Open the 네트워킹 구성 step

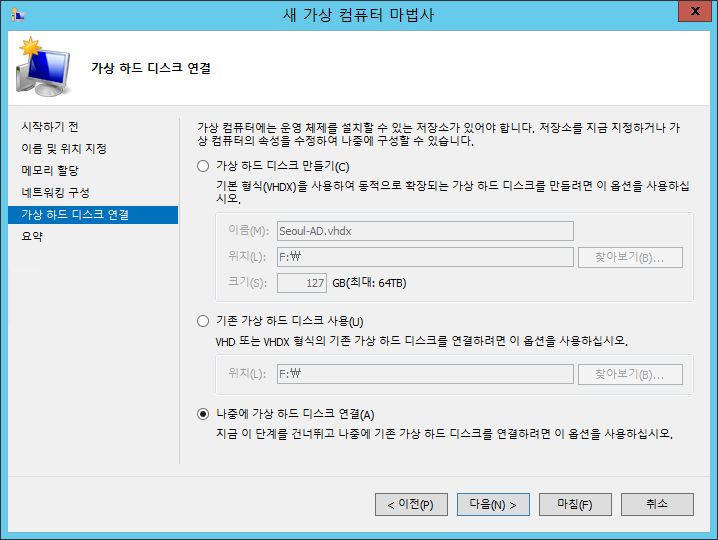click(55, 192)
